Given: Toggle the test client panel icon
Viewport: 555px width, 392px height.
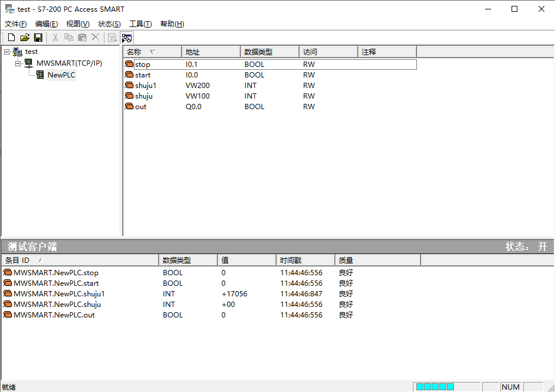Looking at the screenshot, I should 126,37.
